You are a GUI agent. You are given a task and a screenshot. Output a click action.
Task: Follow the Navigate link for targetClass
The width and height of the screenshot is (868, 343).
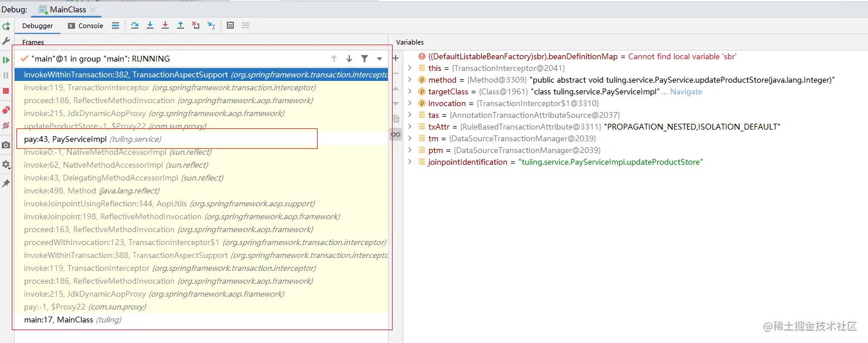(686, 91)
